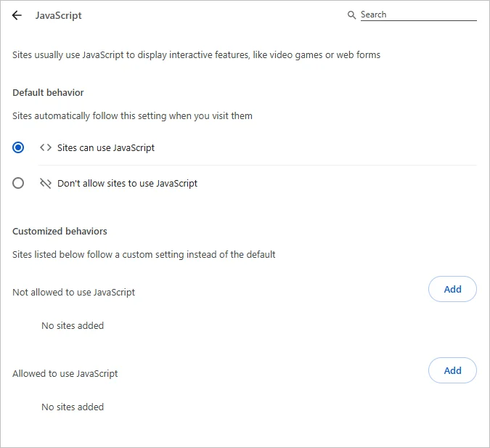Go back using the left arrow
The height and width of the screenshot is (448, 490).
click(x=17, y=15)
